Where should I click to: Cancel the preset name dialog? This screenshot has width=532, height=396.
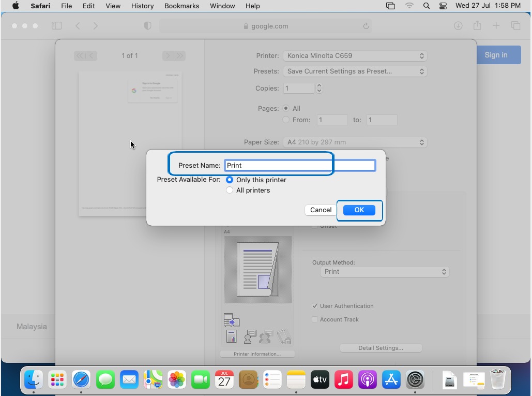321,210
